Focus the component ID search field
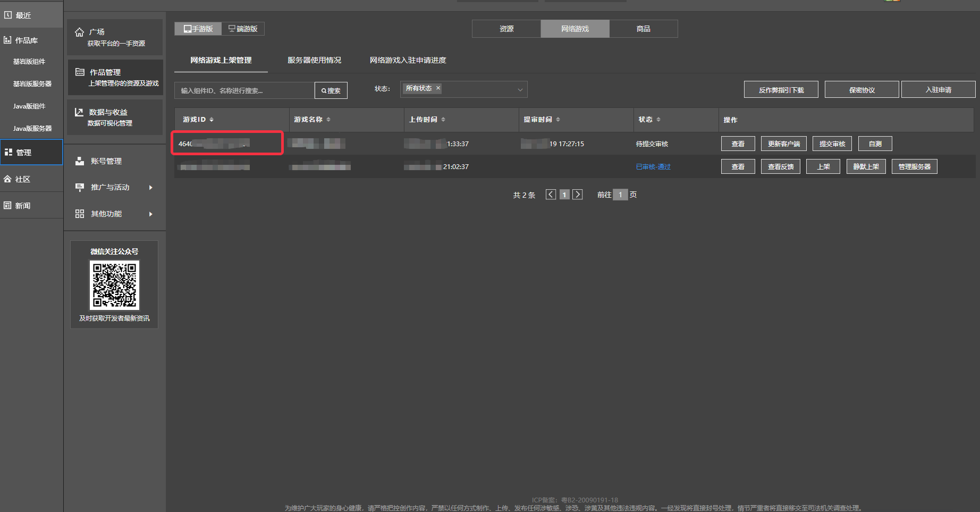Viewport: 980px width, 512px height. (x=244, y=90)
